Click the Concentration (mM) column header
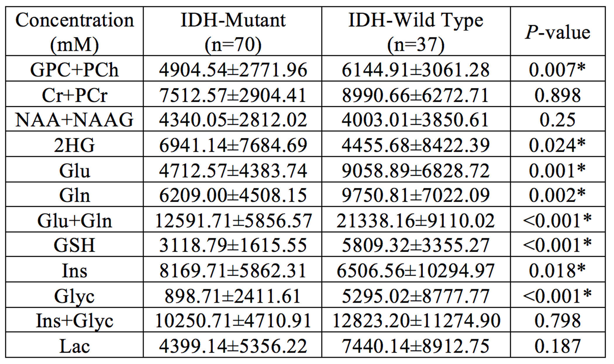The width and height of the screenshot is (614, 364). (74, 32)
